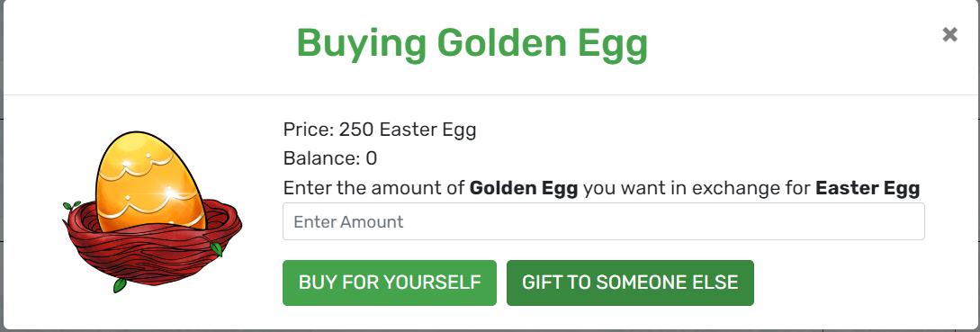Click the 'Enter the amount of' instruction text
Screen dimensions: 980x332
click(373, 188)
